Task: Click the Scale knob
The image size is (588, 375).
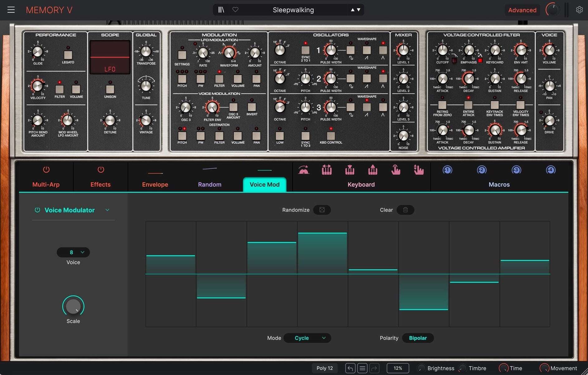Action: (x=73, y=306)
